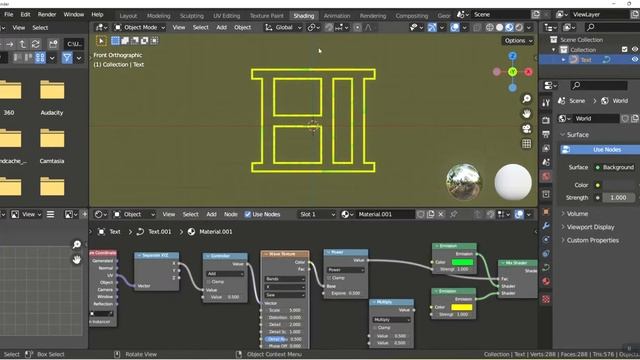
Task: Toggle camera view icon in viewport
Action: (527, 129)
